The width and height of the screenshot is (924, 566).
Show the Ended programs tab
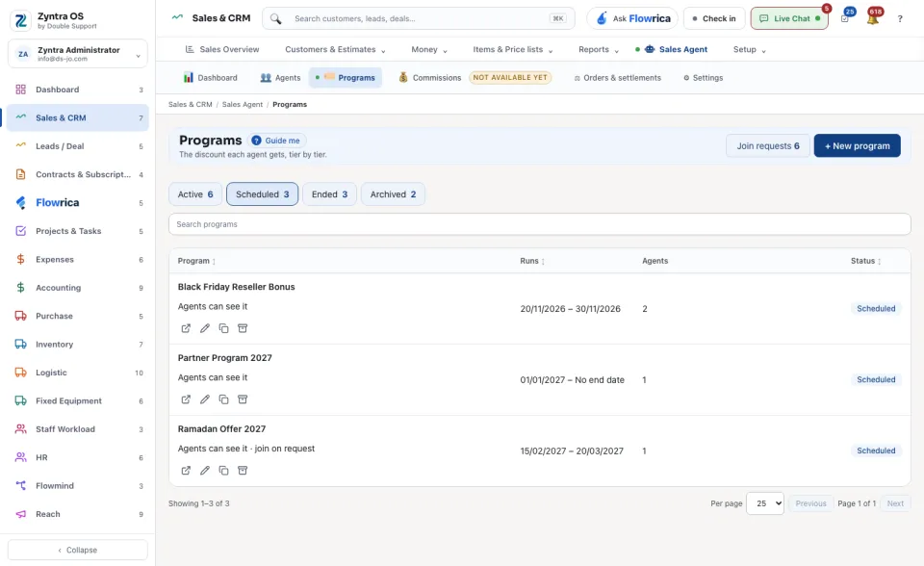click(x=329, y=194)
